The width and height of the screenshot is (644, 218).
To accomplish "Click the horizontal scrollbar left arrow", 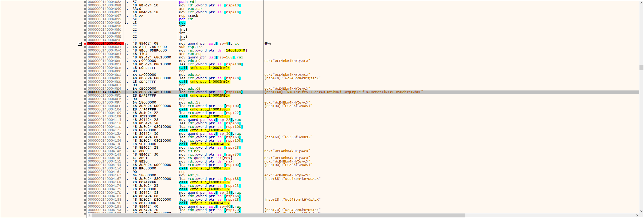I will click(x=89, y=215).
